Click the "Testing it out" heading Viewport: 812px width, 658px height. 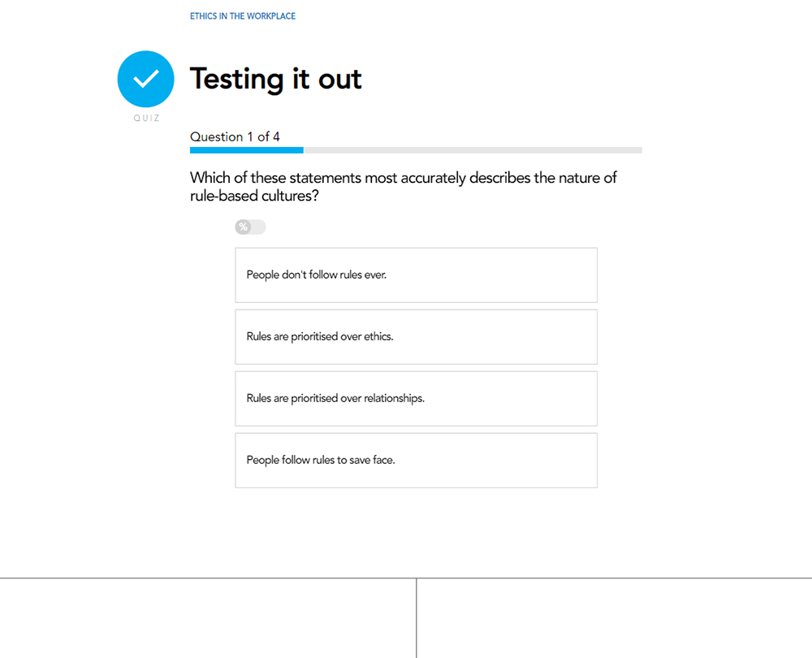[275, 79]
